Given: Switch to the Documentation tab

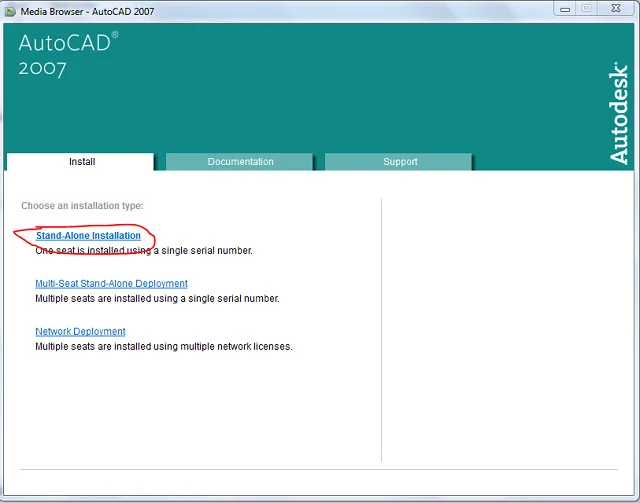Looking at the screenshot, I should tap(240, 162).
